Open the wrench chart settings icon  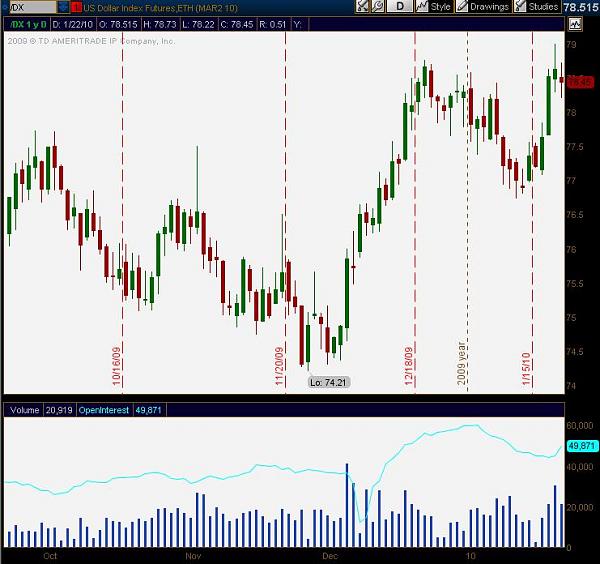pyautogui.click(x=377, y=7)
